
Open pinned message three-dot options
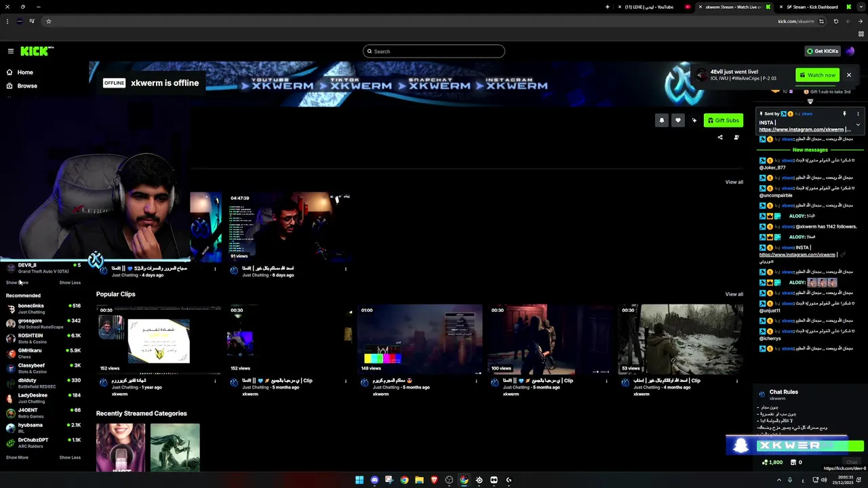[x=858, y=114]
